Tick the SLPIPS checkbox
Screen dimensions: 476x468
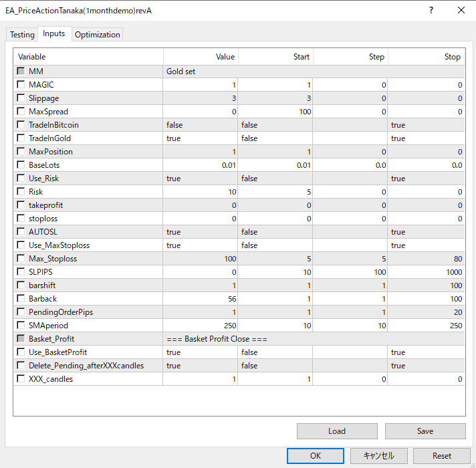21,271
